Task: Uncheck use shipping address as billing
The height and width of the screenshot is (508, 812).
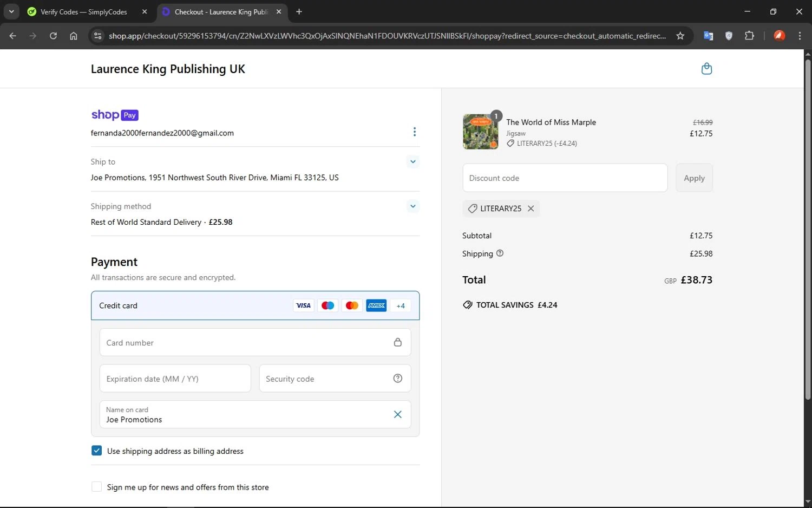Action: pos(96,451)
